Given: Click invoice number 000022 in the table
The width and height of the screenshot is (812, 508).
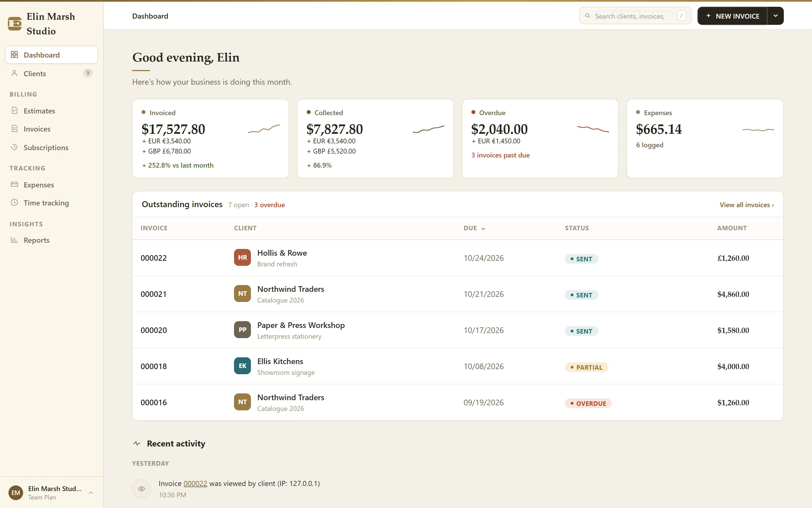Looking at the screenshot, I should [154, 258].
